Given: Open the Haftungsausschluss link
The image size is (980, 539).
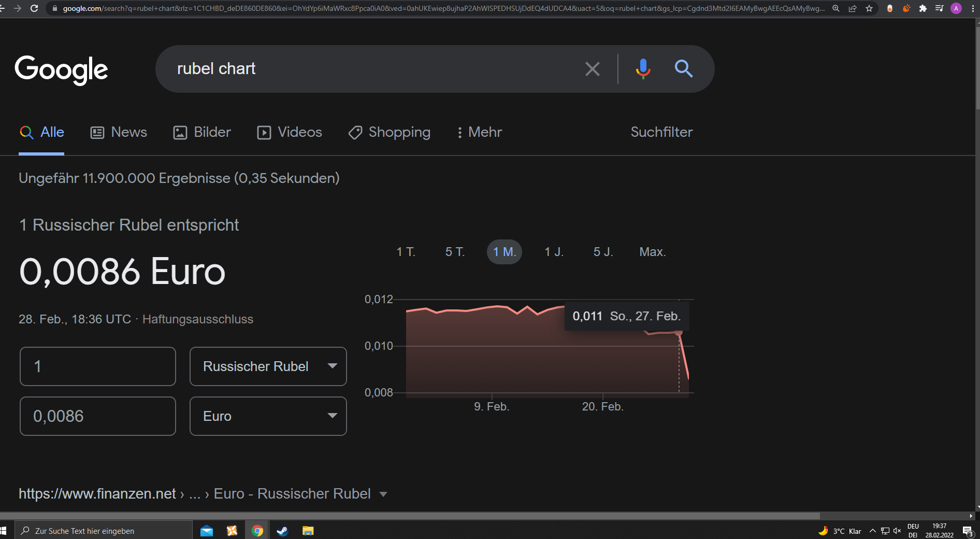Looking at the screenshot, I should 198,319.
